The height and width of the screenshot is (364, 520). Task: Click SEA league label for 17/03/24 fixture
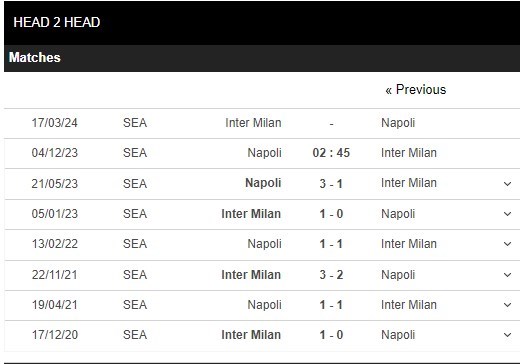click(135, 123)
